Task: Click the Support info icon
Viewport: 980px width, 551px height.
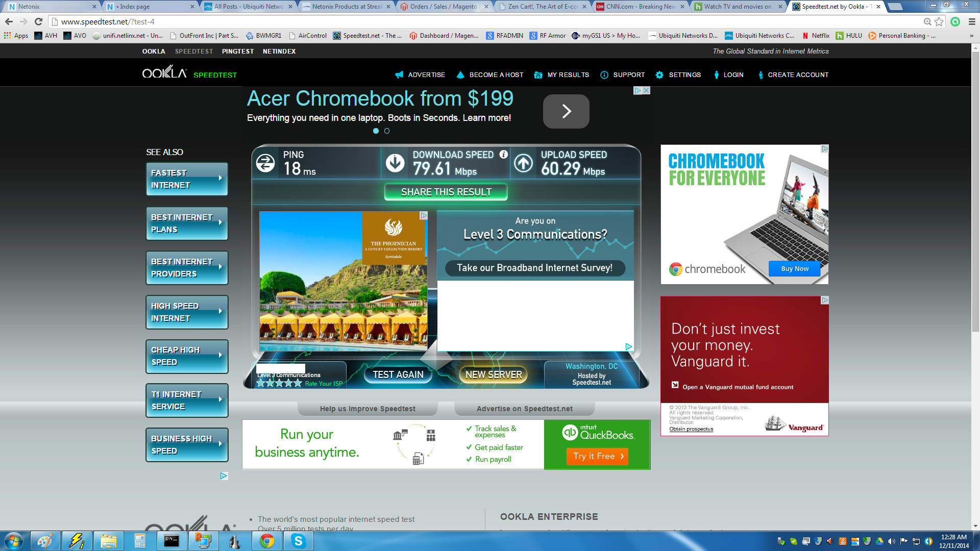Action: tap(604, 75)
